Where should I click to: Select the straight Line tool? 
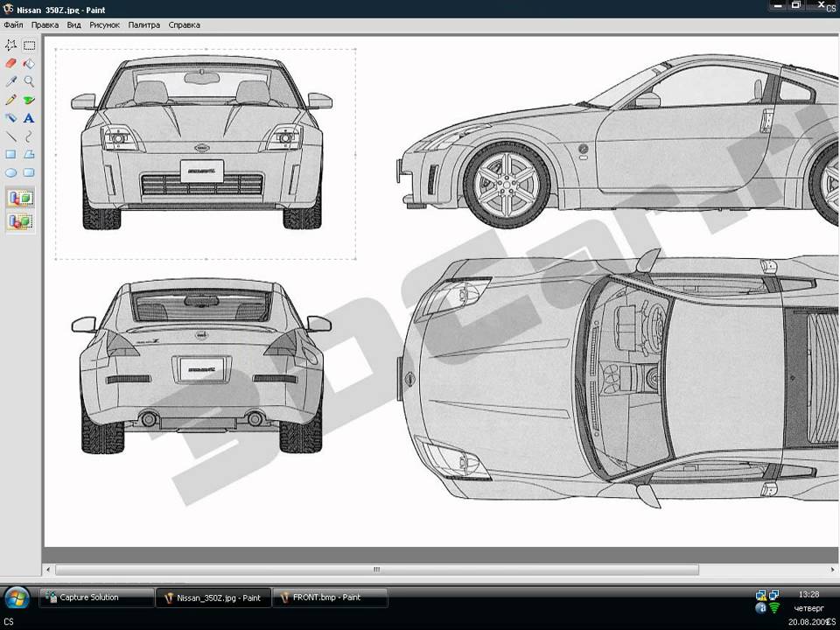point(10,136)
